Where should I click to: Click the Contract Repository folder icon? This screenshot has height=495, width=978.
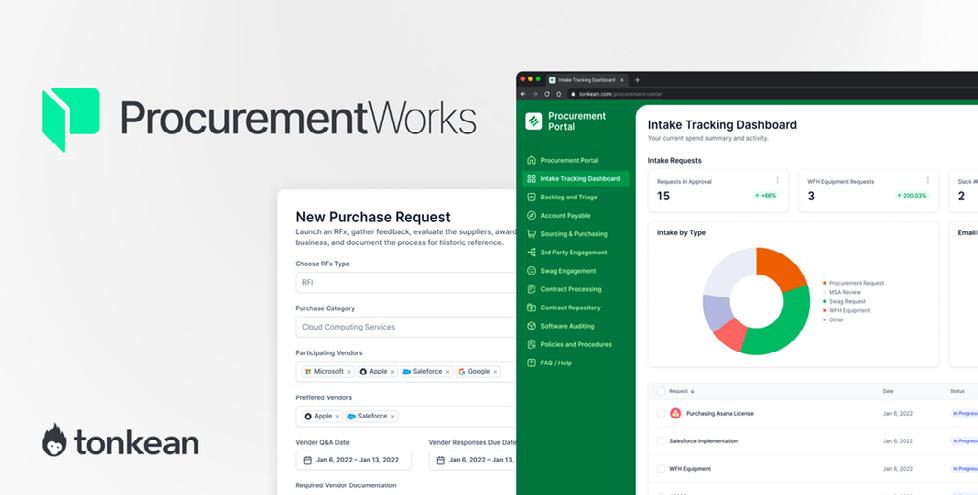pos(531,308)
